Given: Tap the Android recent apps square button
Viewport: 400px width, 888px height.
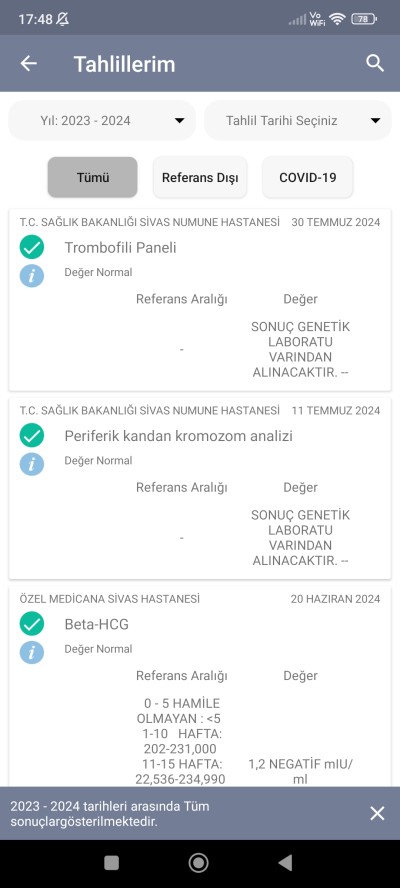Looking at the screenshot, I should tap(112, 863).
